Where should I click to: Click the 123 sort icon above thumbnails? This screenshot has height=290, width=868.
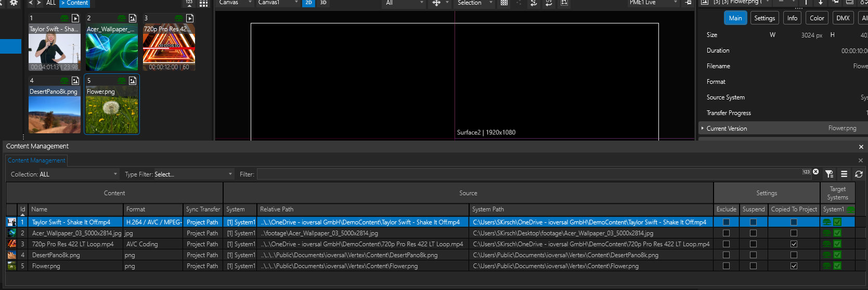click(x=189, y=3)
